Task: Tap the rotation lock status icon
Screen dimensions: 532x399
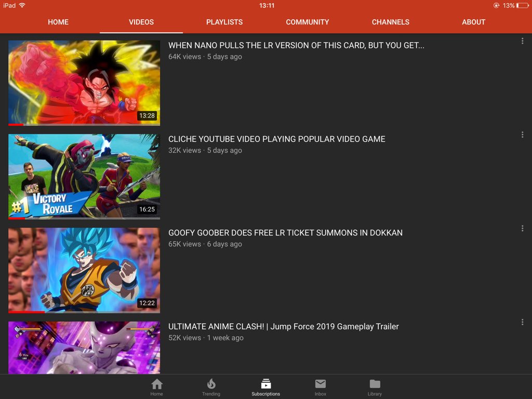Action: click(496, 5)
